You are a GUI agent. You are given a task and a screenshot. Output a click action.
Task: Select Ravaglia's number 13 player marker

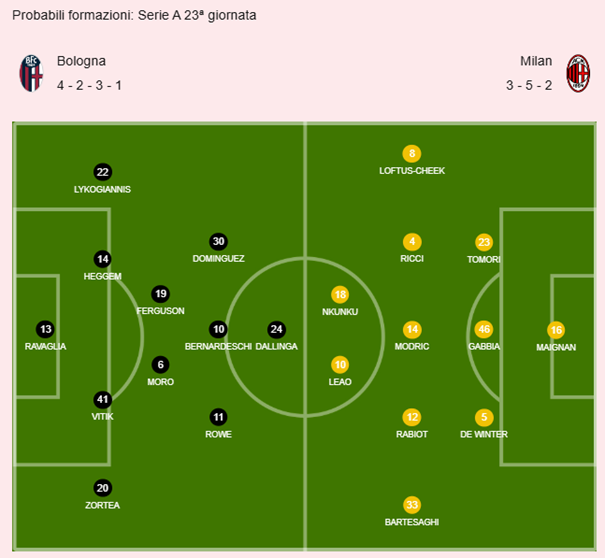[x=45, y=329]
